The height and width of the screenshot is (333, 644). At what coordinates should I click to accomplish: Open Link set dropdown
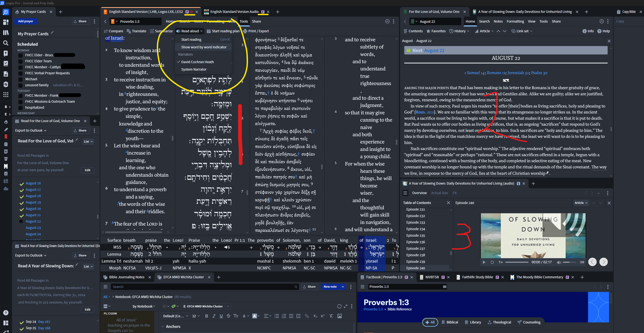(522, 31)
